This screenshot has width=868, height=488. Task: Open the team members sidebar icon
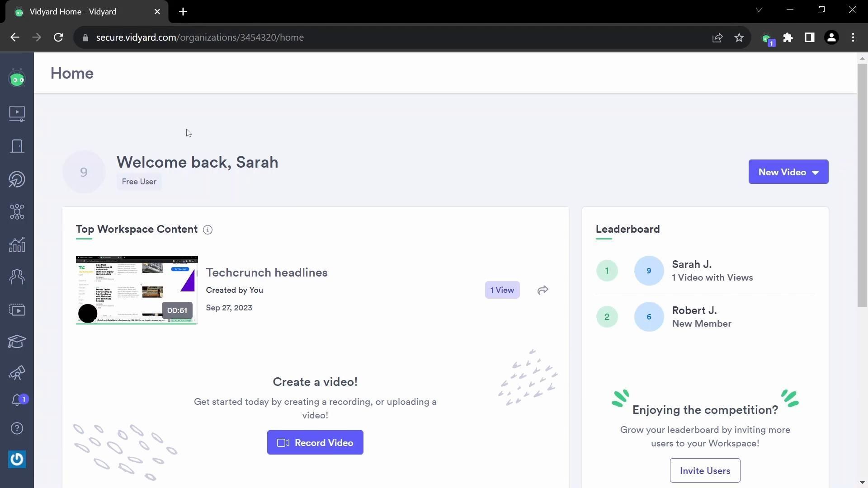pos(17,277)
